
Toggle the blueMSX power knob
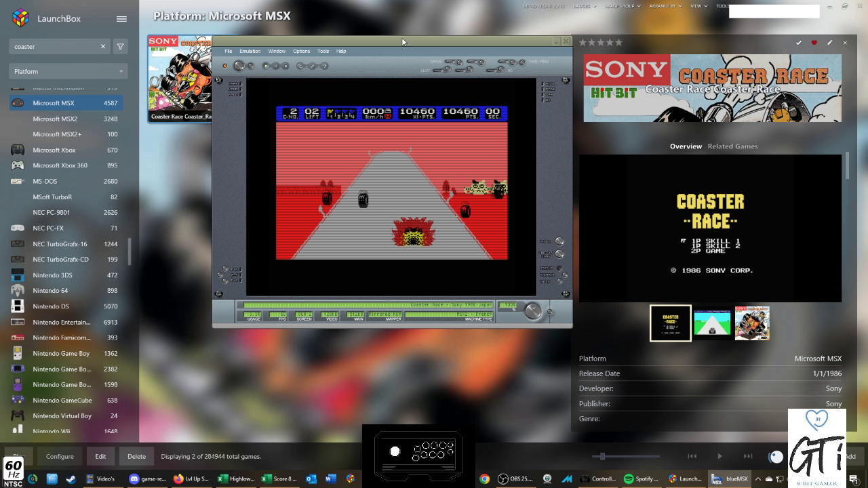tap(239, 66)
